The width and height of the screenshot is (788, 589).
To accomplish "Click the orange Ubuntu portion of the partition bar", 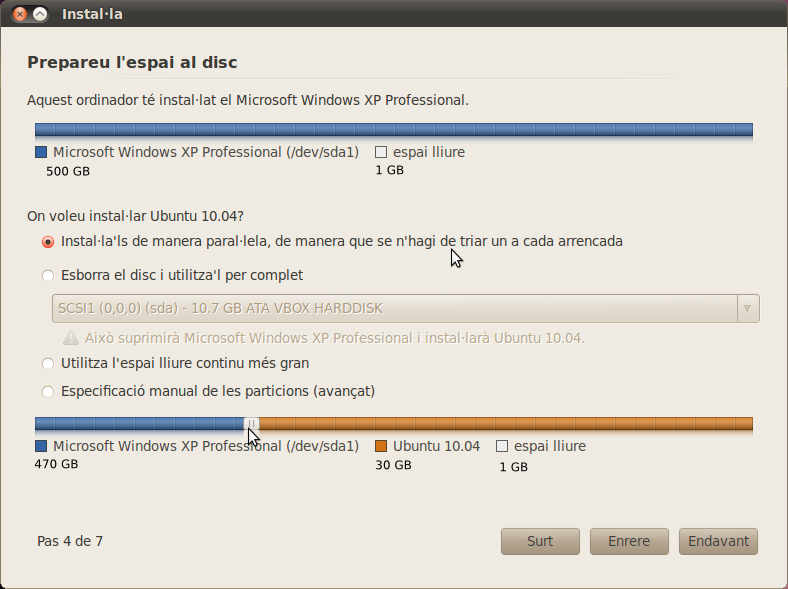I will point(506,424).
